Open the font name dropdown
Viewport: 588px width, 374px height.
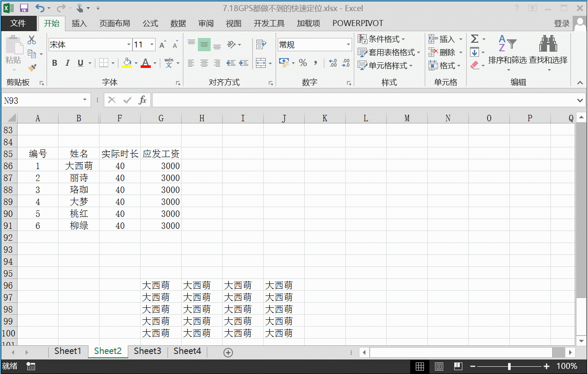[x=129, y=44]
